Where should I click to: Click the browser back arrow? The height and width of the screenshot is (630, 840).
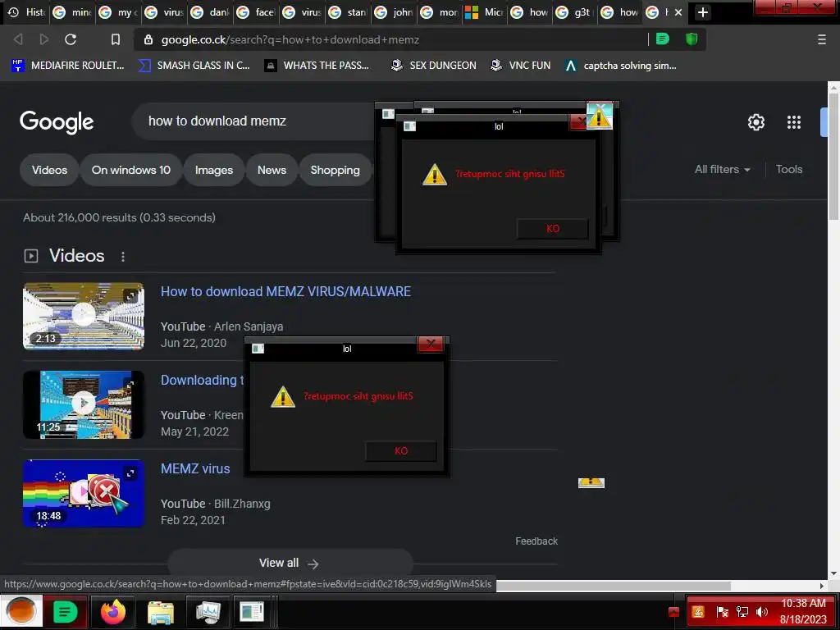[18, 39]
